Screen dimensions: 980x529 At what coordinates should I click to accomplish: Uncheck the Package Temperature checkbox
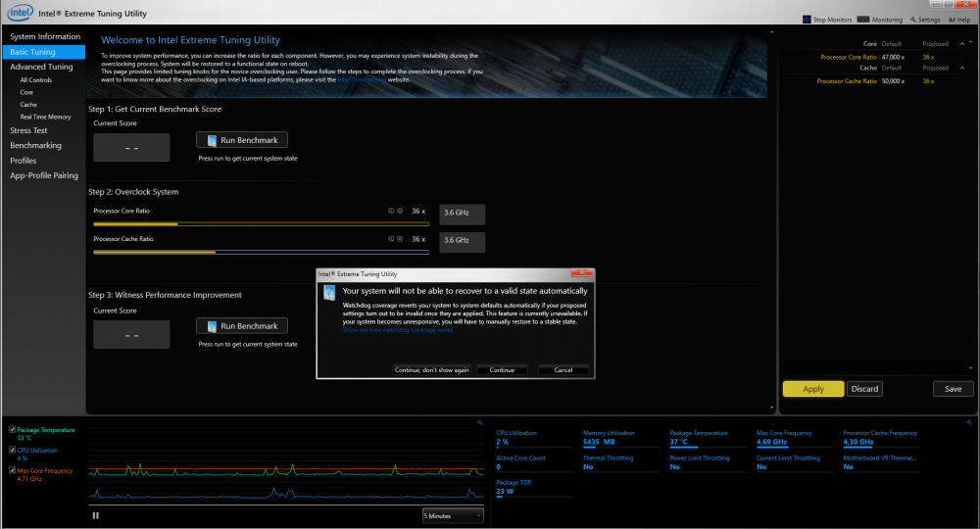(12, 430)
